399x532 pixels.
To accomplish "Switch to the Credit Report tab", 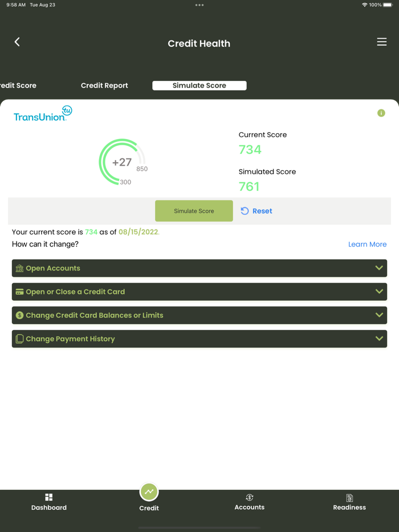I will pyautogui.click(x=104, y=85).
